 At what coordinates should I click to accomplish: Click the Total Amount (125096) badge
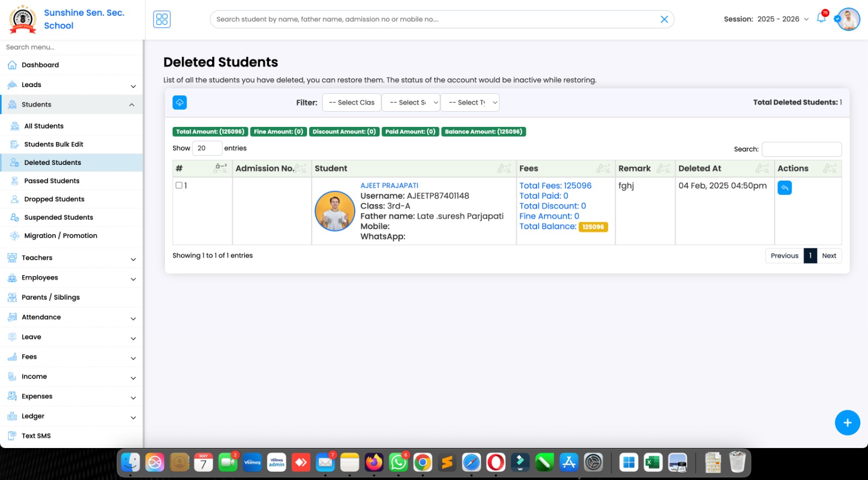tap(210, 132)
